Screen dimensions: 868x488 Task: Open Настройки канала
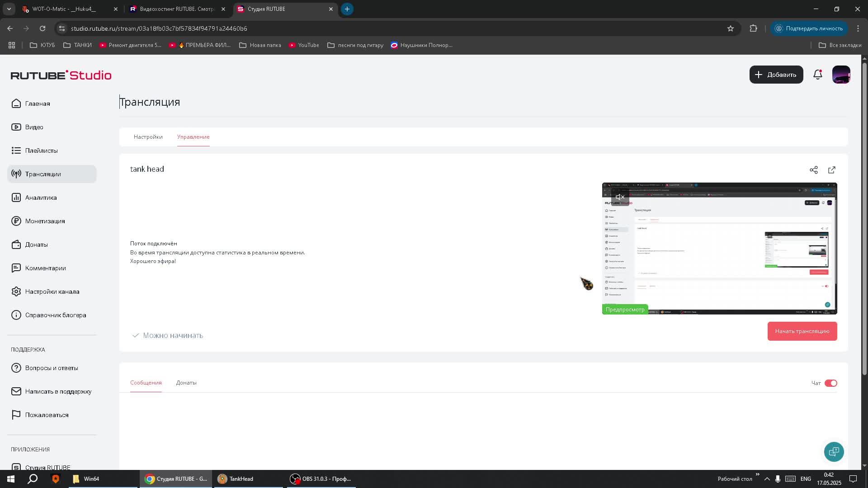pyautogui.click(x=52, y=291)
